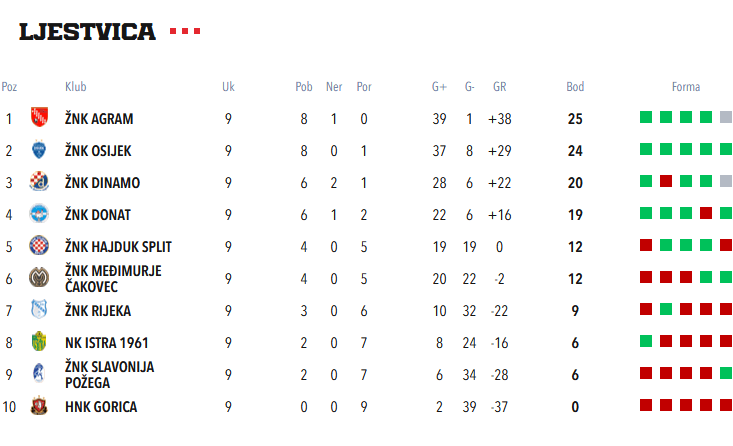Click the ŽNK Donat club crest

(x=39, y=215)
